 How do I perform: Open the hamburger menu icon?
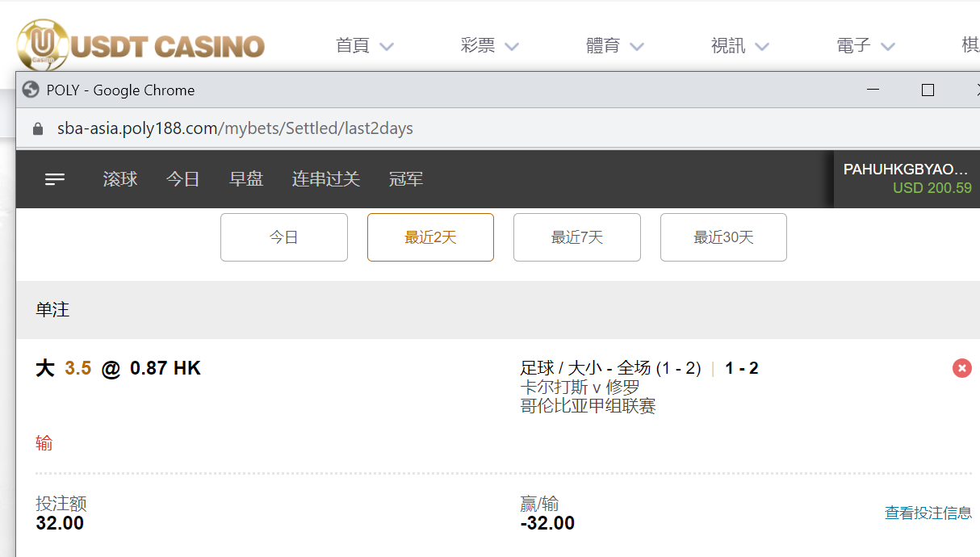[x=55, y=179]
